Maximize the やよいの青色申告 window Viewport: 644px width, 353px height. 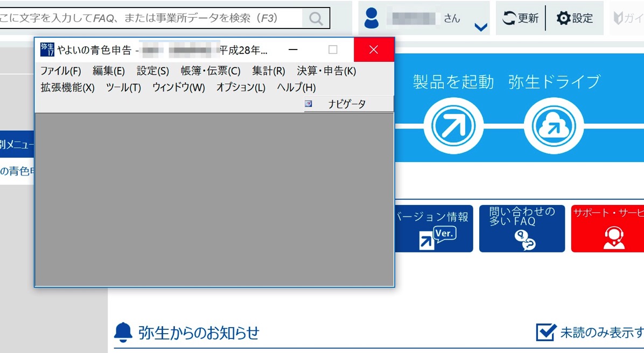(333, 50)
